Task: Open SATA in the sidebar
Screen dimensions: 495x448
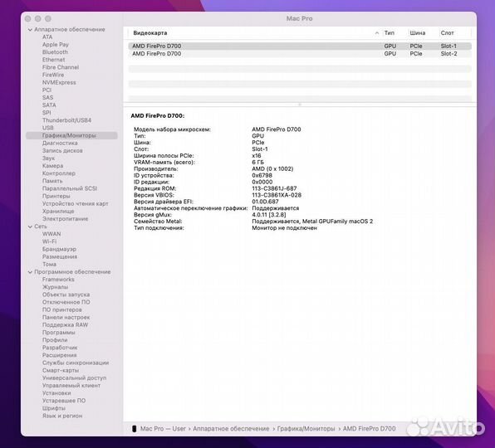Action: pos(49,105)
